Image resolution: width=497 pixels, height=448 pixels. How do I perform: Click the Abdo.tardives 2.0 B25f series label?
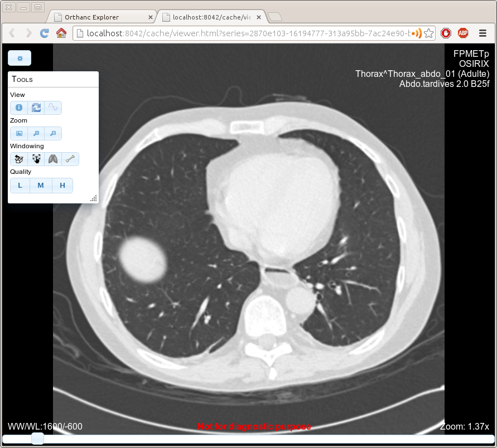pos(444,84)
